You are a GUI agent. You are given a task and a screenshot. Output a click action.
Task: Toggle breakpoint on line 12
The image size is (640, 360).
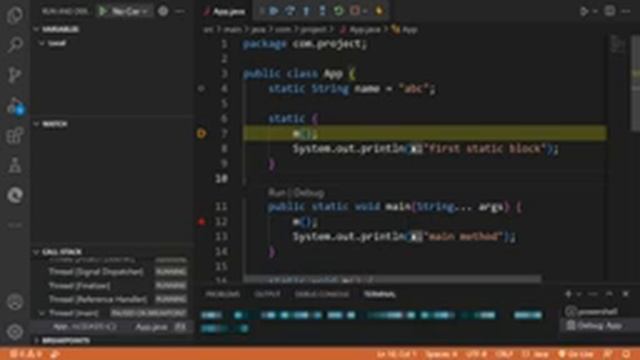[x=201, y=222]
